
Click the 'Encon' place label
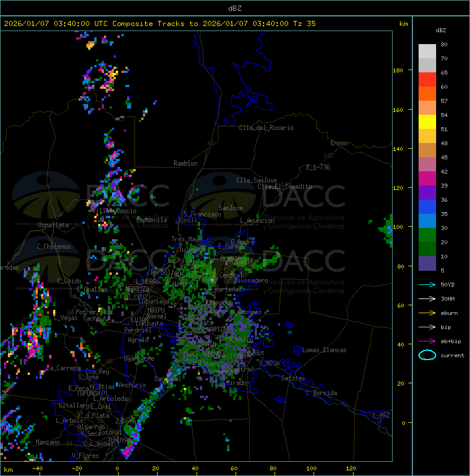pos(339,143)
